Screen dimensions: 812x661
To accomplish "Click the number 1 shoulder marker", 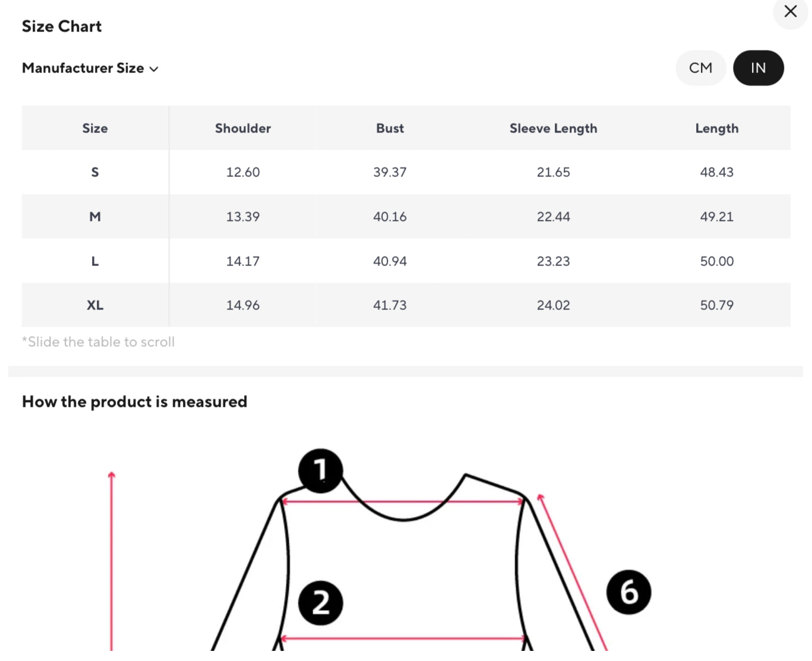I will [x=321, y=470].
